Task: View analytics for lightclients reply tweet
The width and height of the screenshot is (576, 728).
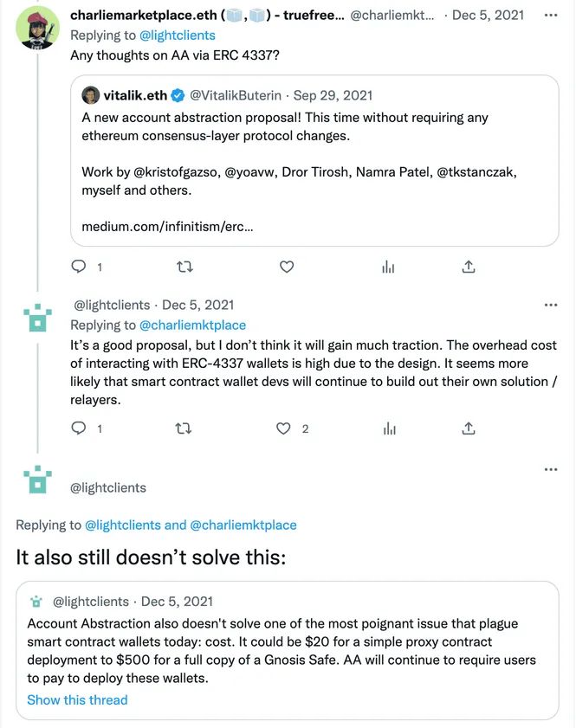Action: point(388,428)
